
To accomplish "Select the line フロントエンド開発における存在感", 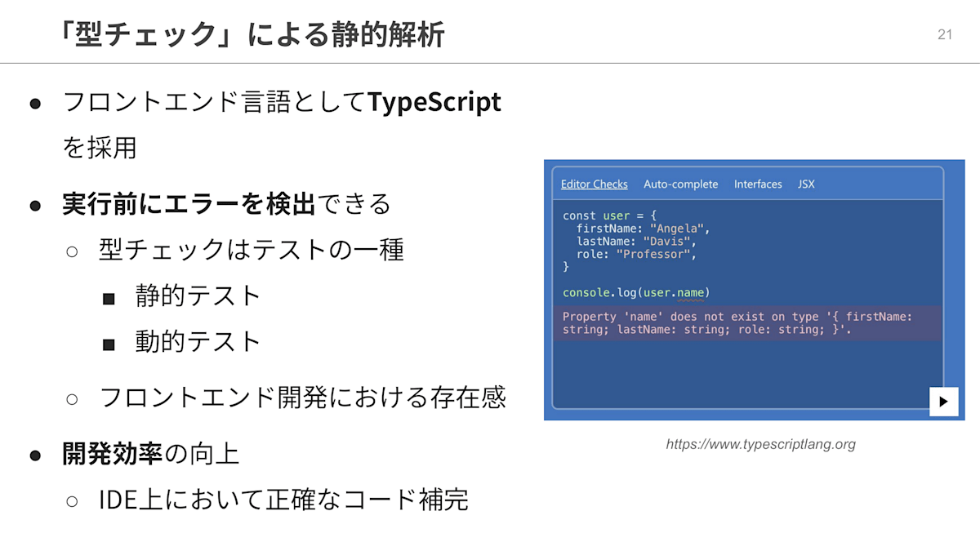I will [303, 398].
